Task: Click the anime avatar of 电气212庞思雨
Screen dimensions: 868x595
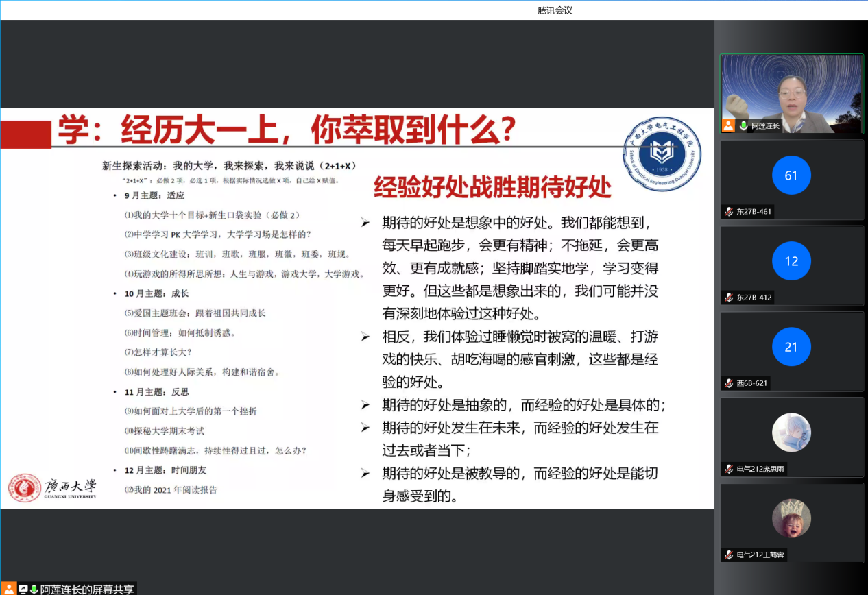Action: [791, 433]
